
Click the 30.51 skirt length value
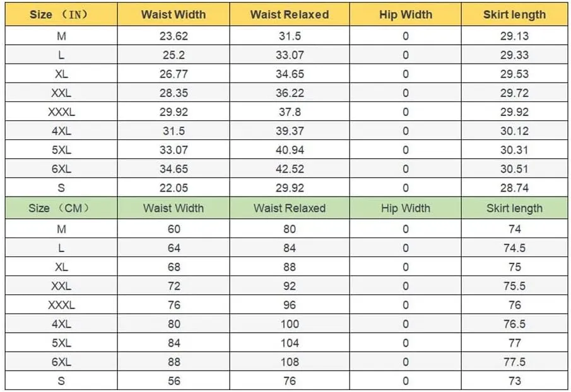click(x=514, y=169)
